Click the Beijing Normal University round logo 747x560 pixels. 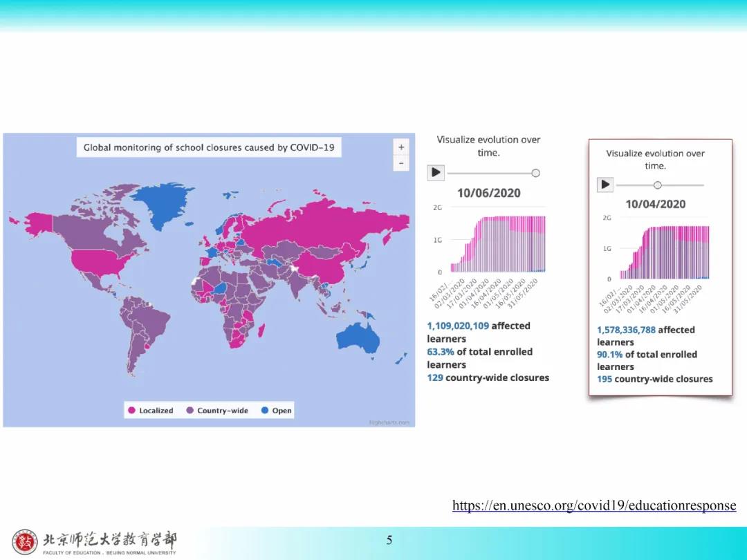click(x=25, y=543)
